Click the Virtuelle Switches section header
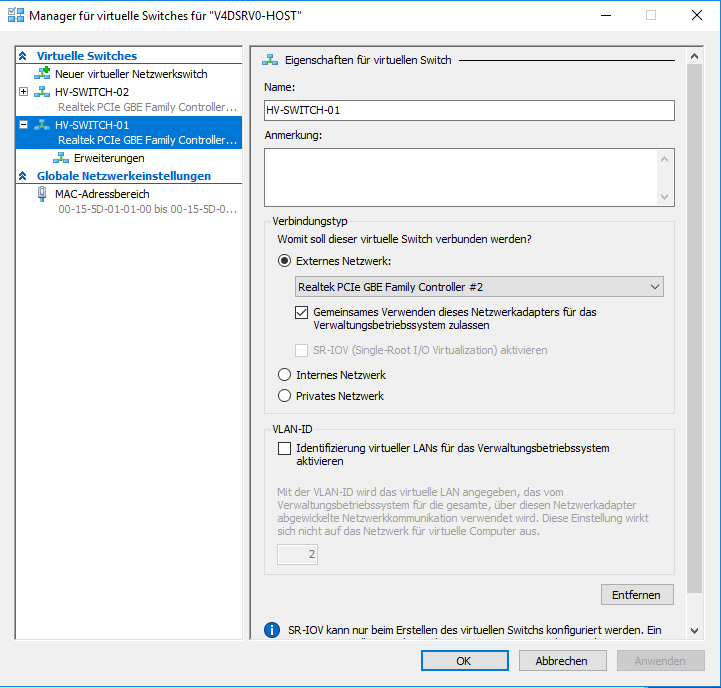This screenshot has height=688, width=721. (87, 56)
